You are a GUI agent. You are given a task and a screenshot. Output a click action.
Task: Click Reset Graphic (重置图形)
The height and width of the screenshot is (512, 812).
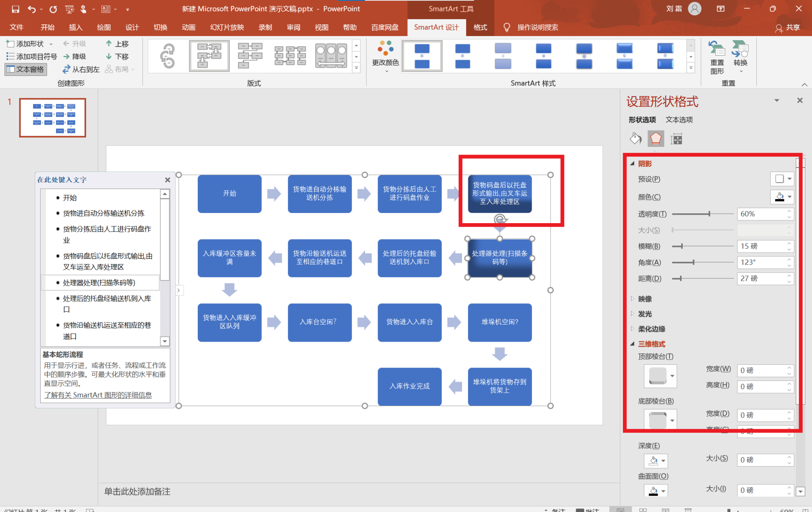(x=717, y=57)
